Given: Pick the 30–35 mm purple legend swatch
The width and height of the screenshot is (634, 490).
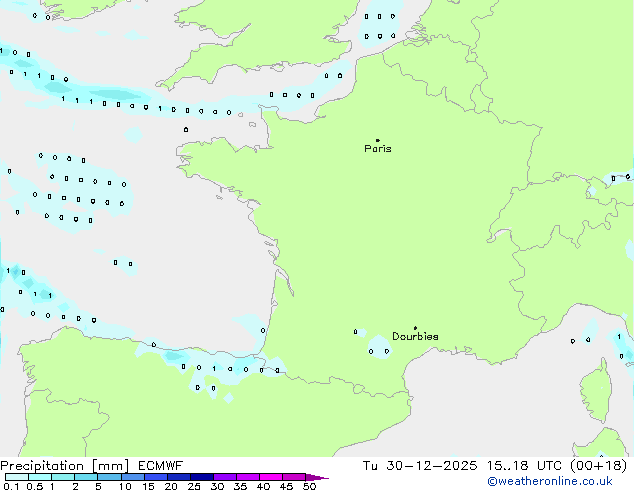Looking at the screenshot, I should pos(225,477).
